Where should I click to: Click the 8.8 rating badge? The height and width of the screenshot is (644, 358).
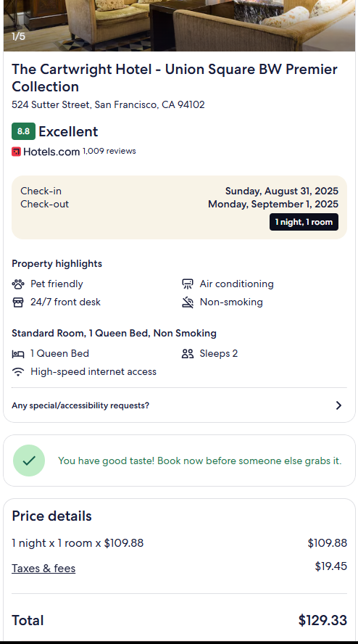point(23,131)
